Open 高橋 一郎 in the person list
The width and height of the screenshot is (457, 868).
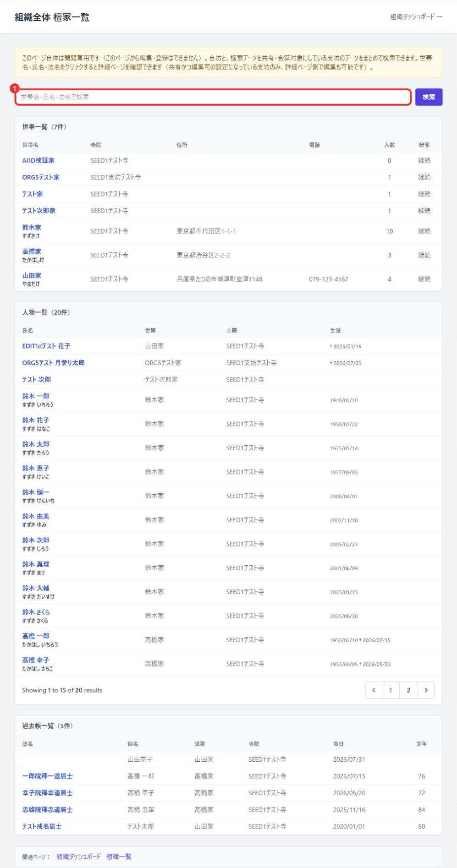click(x=36, y=636)
